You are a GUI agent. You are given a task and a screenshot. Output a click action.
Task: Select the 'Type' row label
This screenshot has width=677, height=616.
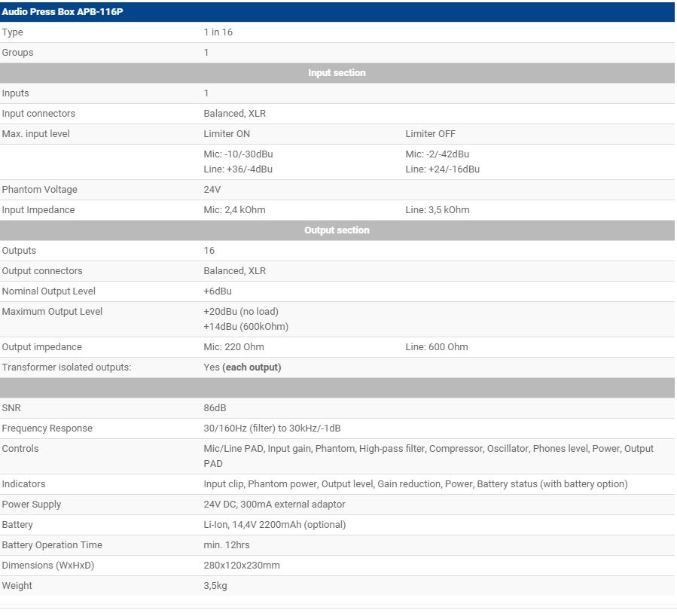(13, 32)
